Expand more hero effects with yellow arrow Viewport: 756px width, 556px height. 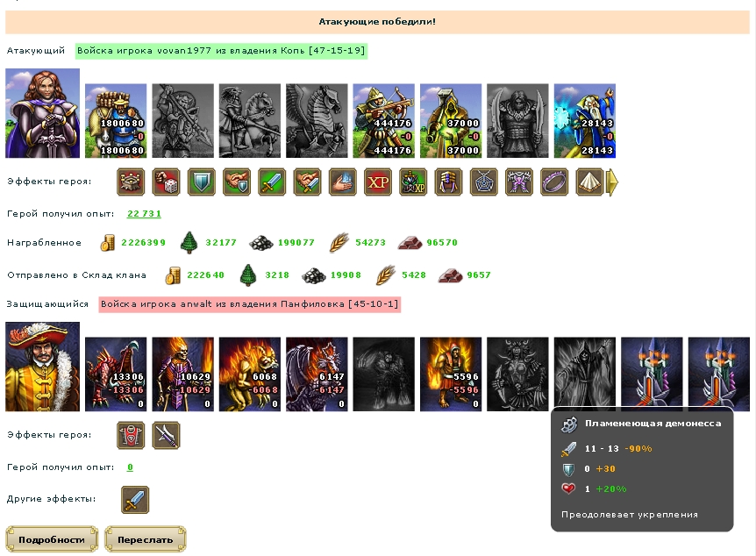pos(612,182)
